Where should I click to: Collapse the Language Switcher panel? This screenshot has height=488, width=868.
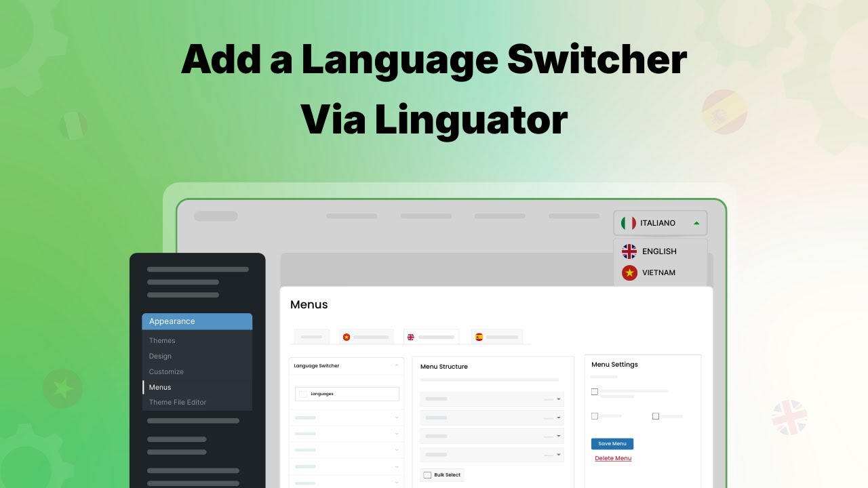click(x=397, y=366)
